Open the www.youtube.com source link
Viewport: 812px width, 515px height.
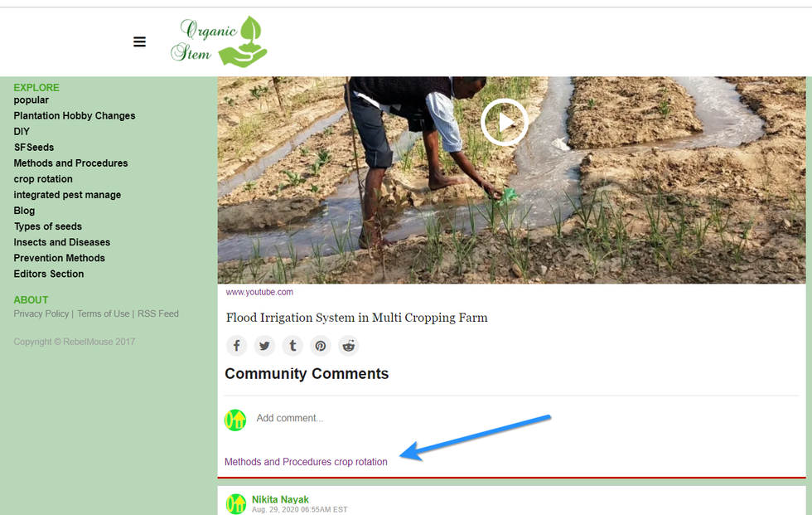pos(259,292)
